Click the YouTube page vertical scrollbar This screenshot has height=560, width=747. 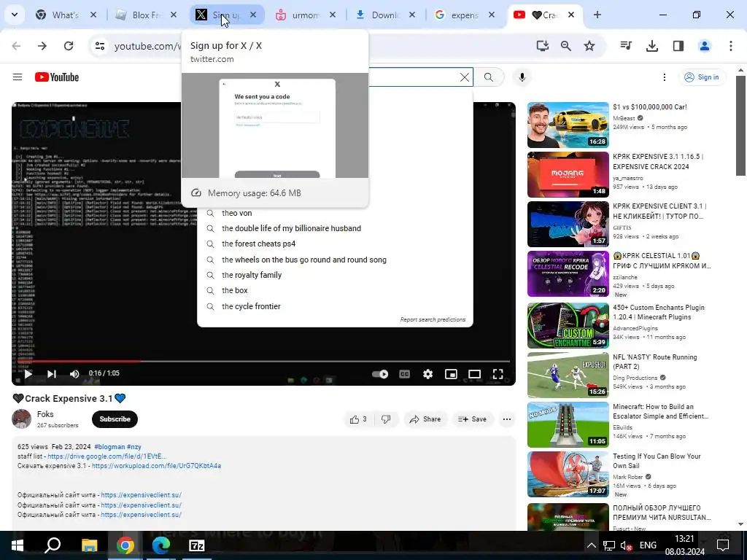740,125
